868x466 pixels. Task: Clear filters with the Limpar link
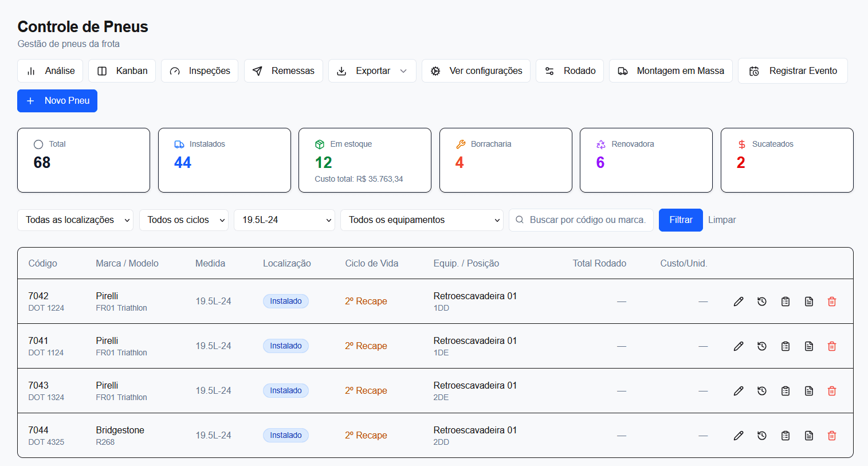point(722,220)
